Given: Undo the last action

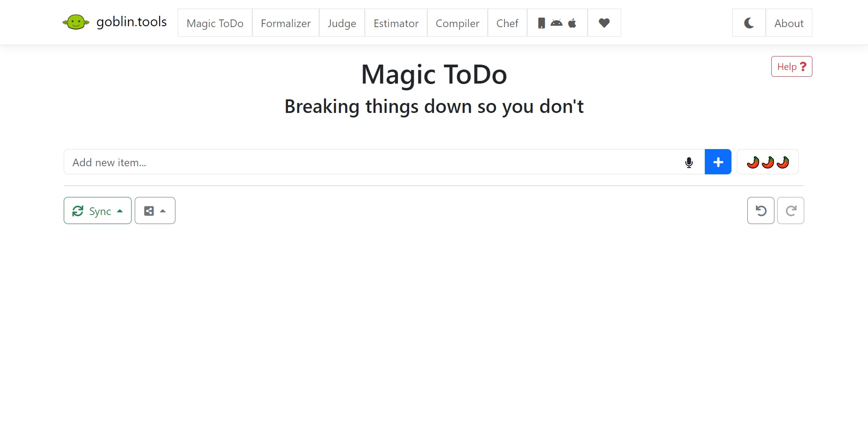Looking at the screenshot, I should (x=761, y=210).
